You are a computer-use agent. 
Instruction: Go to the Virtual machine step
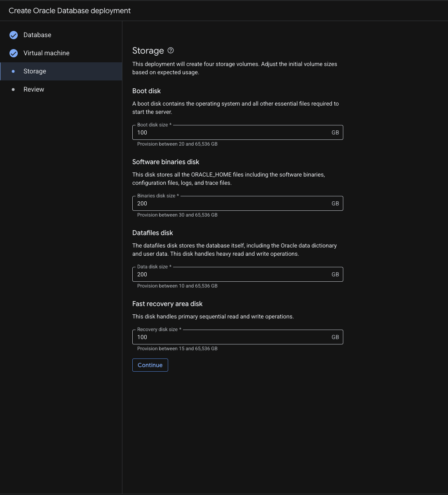tap(61, 53)
